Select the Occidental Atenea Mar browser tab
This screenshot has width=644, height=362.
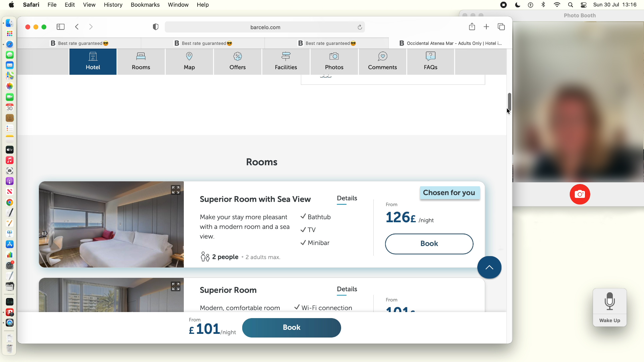tap(450, 43)
